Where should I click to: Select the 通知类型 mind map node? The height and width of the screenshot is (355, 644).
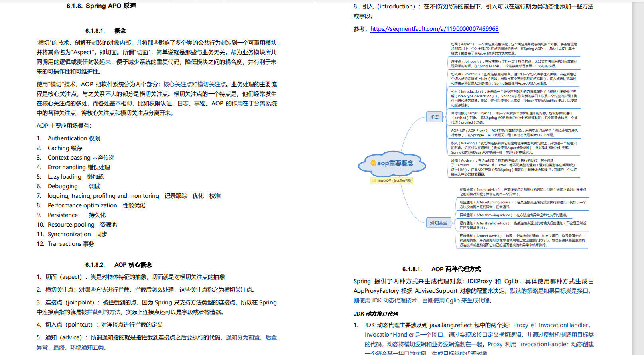(x=439, y=223)
